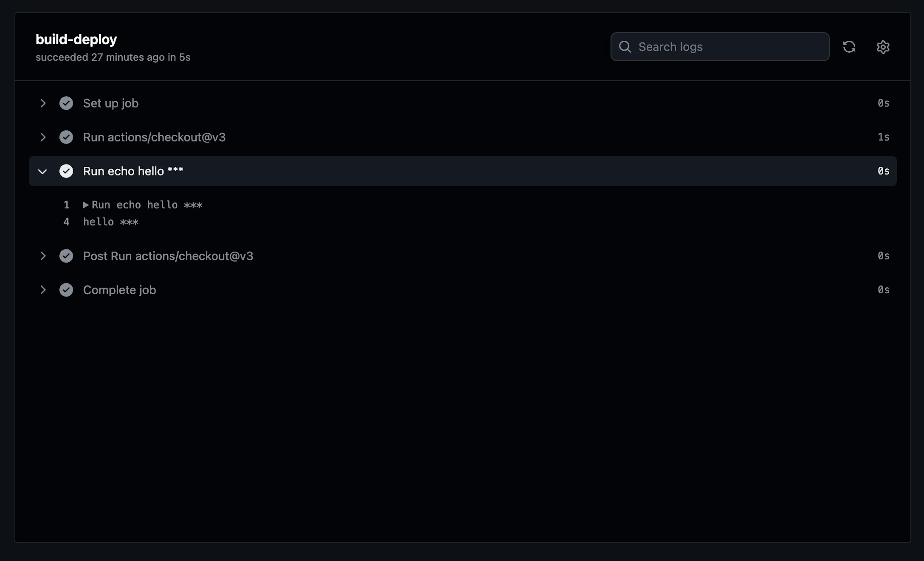Unfold log line 1 disclosure triangle
Viewport: 924px width, 561px height.
(x=86, y=205)
